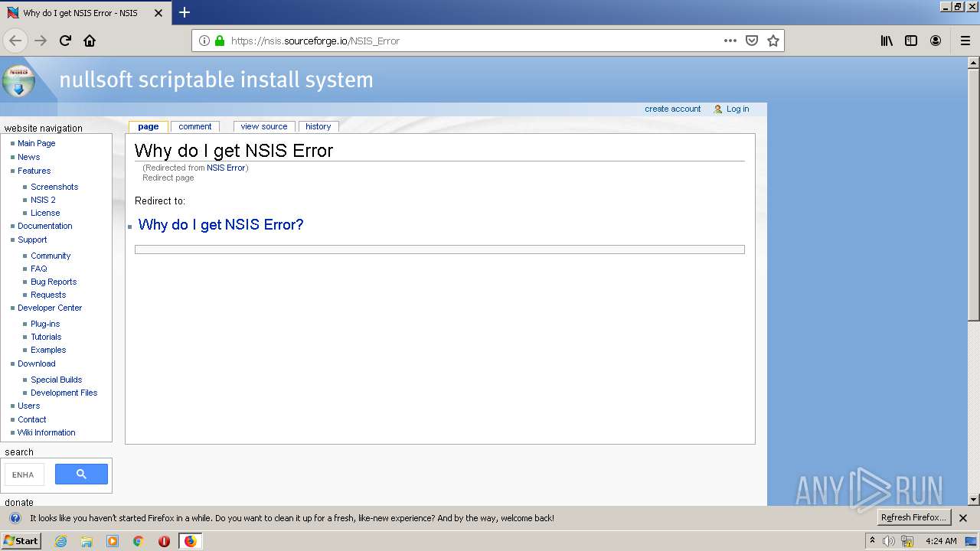Open FAQ navigation link
980x551 pixels.
[x=38, y=269]
